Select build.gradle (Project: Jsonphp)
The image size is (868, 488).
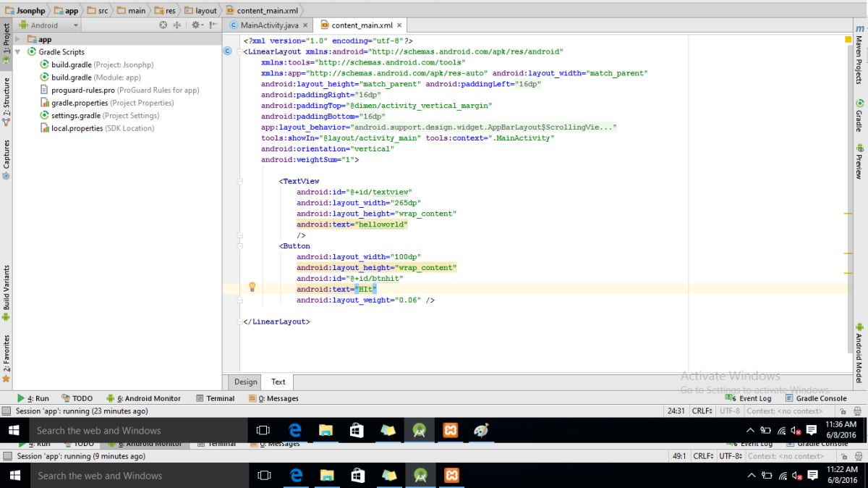96,64
